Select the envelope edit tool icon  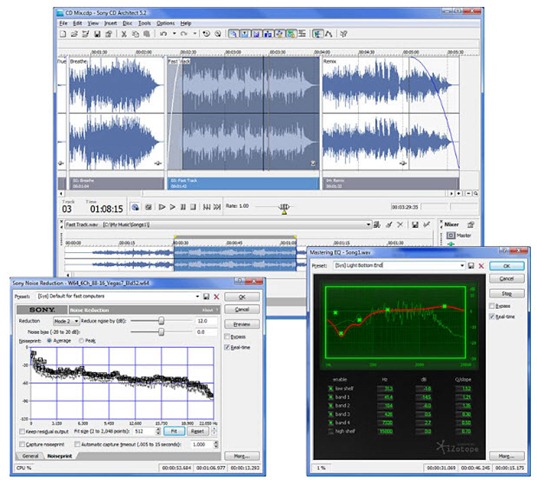coord(329,34)
